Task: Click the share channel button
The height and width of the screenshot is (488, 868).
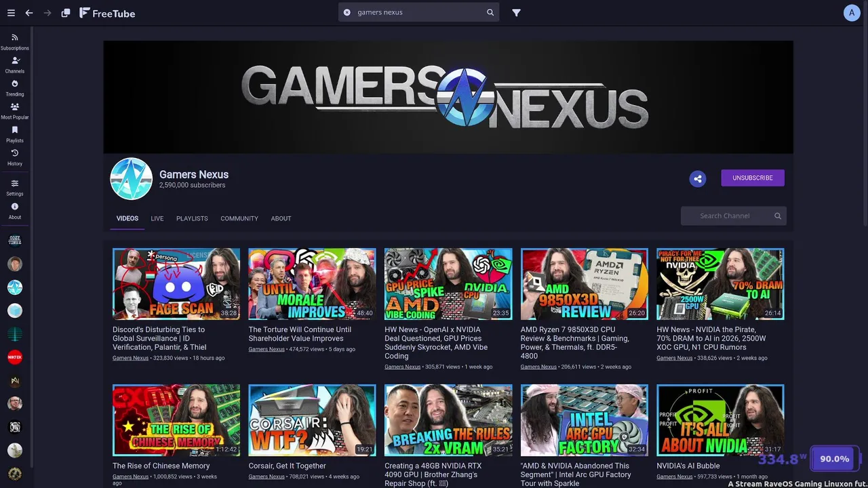Action: [697, 178]
